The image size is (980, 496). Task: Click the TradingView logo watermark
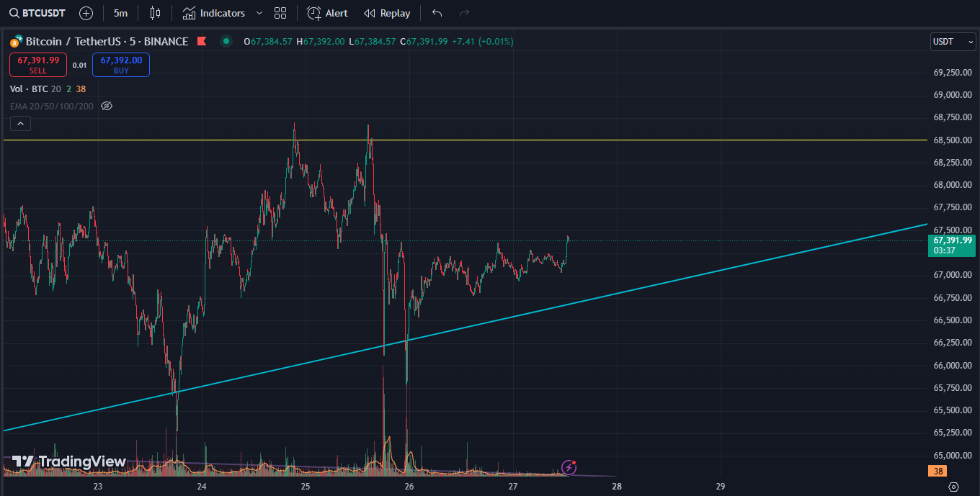point(67,461)
